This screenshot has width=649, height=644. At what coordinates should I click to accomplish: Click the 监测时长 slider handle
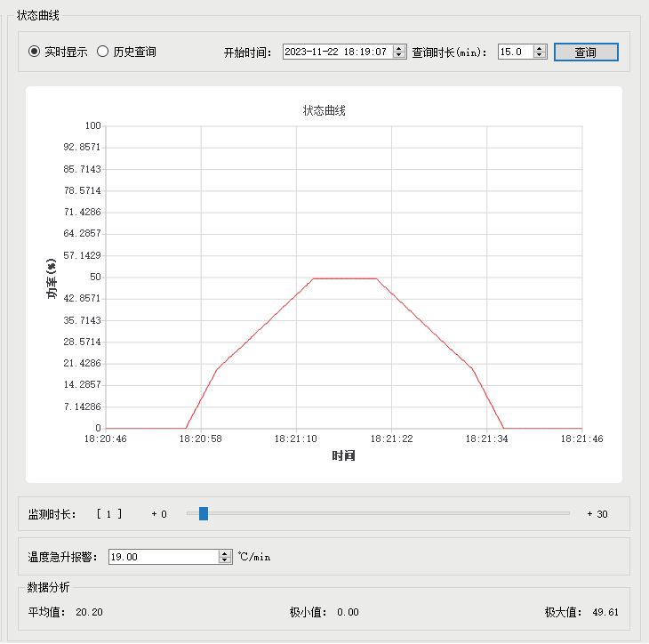pyautogui.click(x=204, y=513)
